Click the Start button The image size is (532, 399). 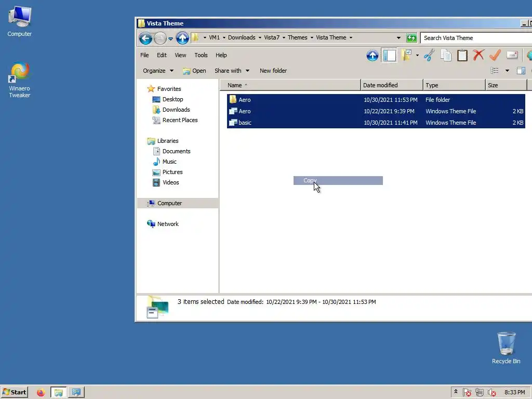pyautogui.click(x=14, y=392)
